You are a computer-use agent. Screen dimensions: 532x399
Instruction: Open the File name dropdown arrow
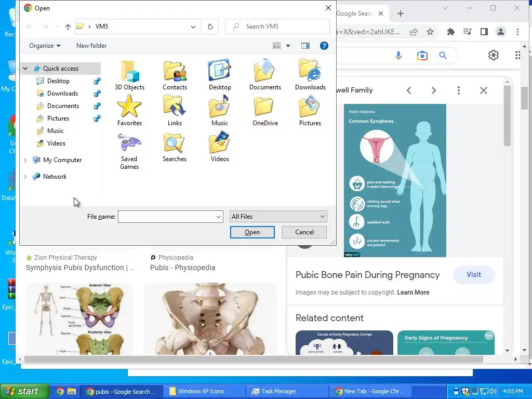click(x=219, y=217)
